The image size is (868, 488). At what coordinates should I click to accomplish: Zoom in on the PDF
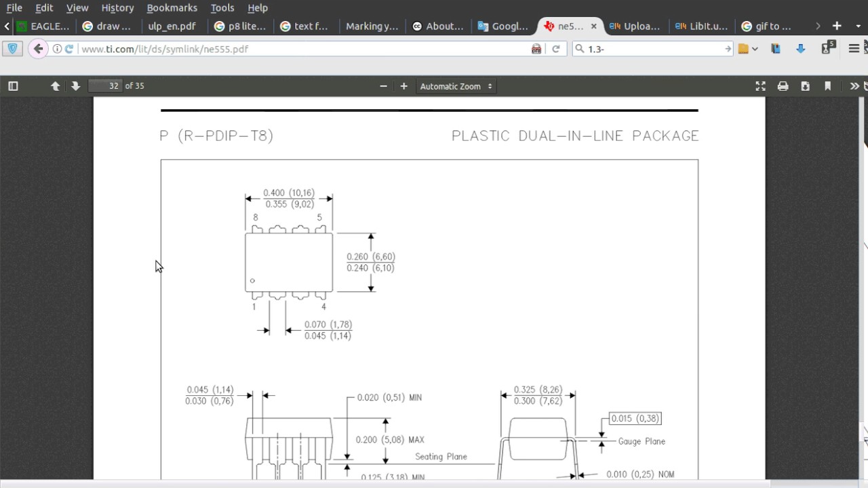click(x=403, y=86)
